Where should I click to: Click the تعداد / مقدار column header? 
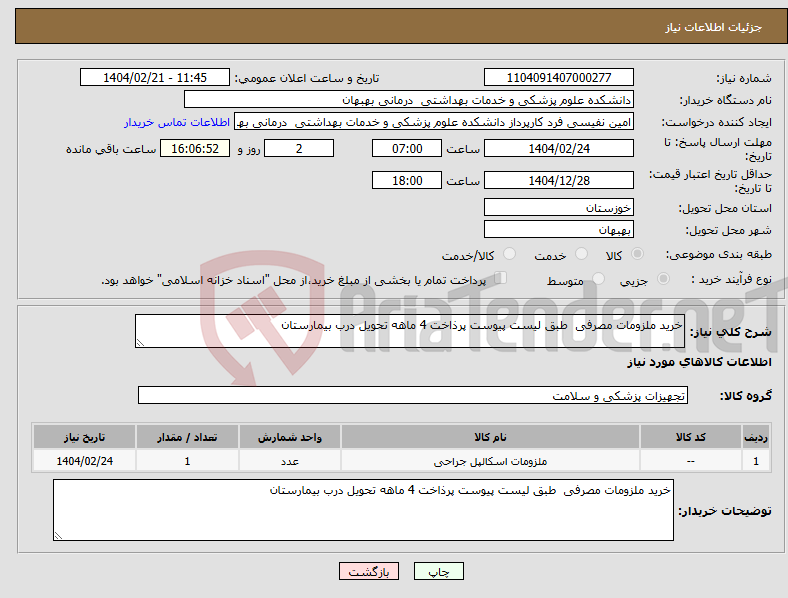(187, 437)
